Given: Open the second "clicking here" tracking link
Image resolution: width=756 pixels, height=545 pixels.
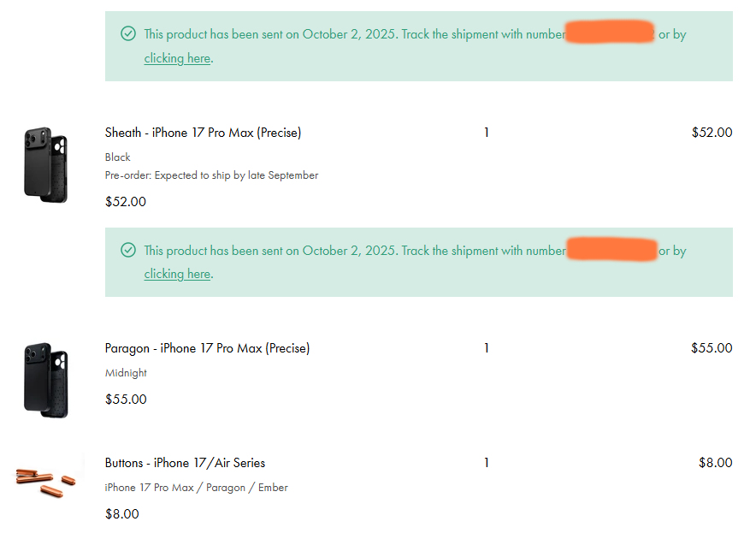Looking at the screenshot, I should [177, 274].
